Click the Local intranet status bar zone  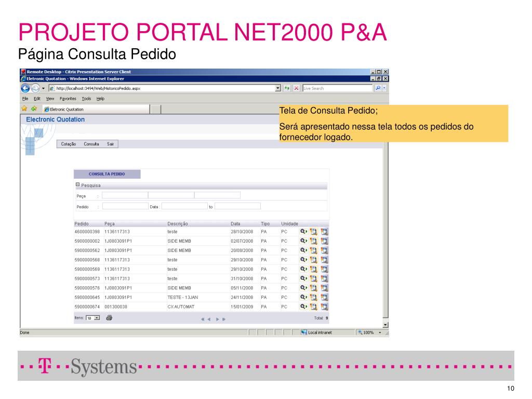316,332
